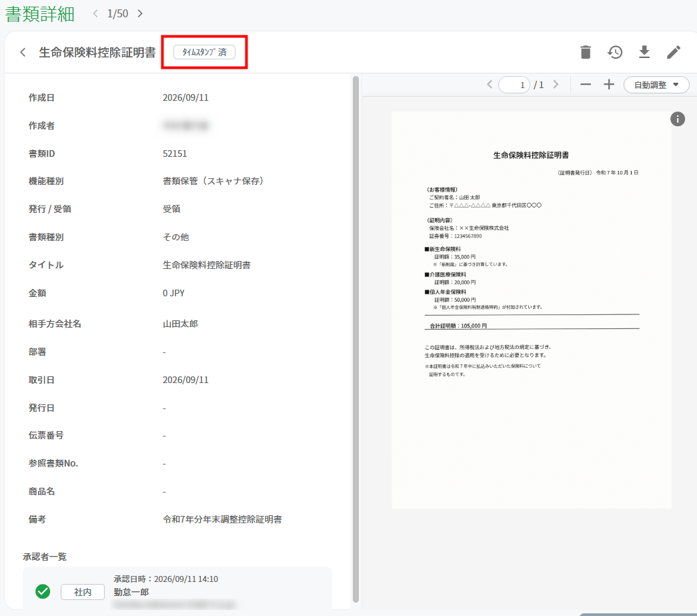697x616 pixels.
Task: Select the 相手方会社名 value 山田太郎
Action: click(x=180, y=324)
